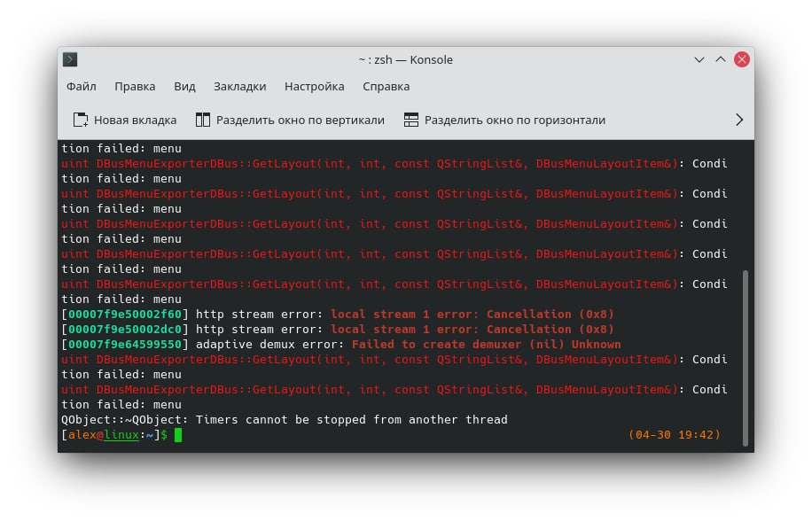Image resolution: width=812 pixels, height=521 pixels.
Task: Click 'Failed to create demuxer (nil) Unknown' text
Action: click(x=487, y=344)
